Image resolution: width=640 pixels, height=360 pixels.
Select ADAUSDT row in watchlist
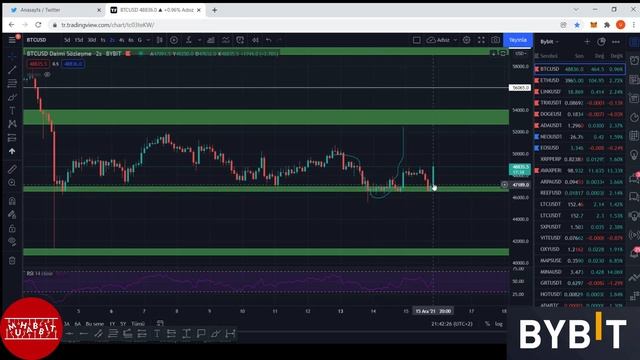[x=580, y=125]
